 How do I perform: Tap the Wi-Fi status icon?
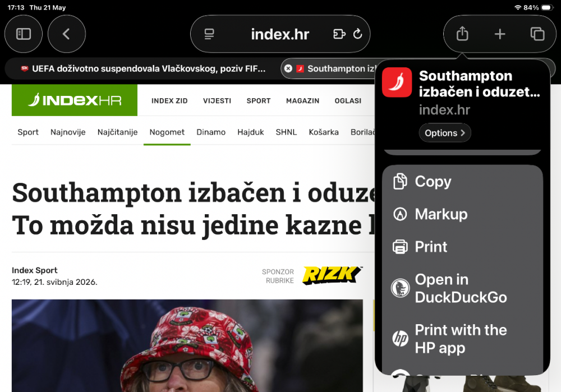click(x=517, y=7)
